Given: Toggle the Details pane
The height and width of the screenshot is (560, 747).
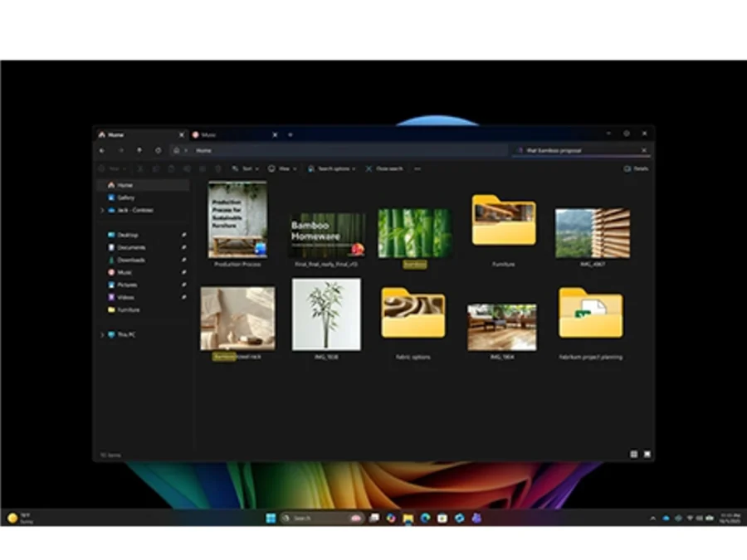Looking at the screenshot, I should 636,168.
